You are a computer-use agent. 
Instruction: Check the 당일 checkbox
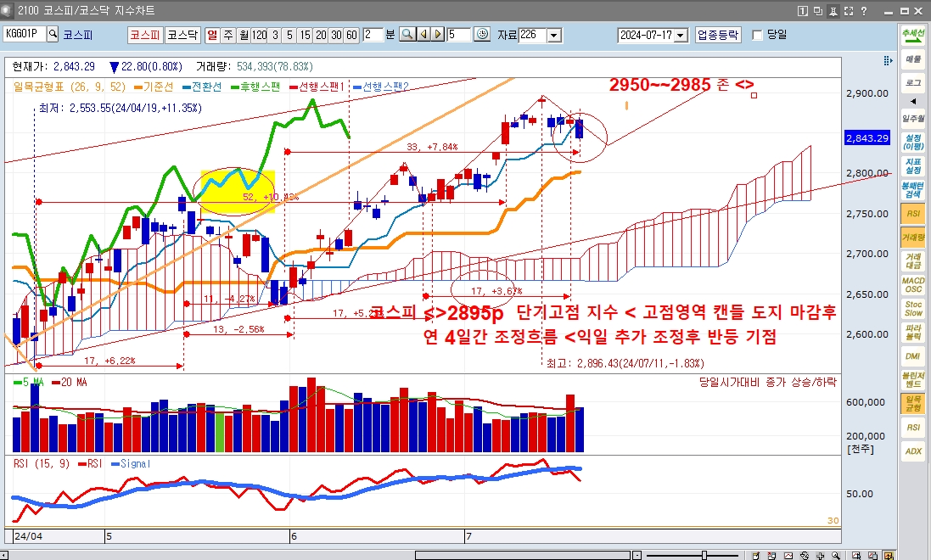click(x=757, y=35)
